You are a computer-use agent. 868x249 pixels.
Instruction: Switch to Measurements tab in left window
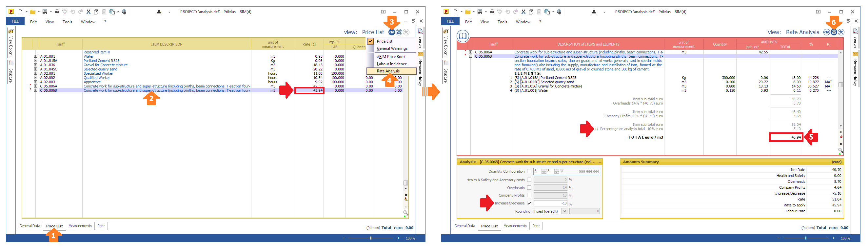(80, 226)
